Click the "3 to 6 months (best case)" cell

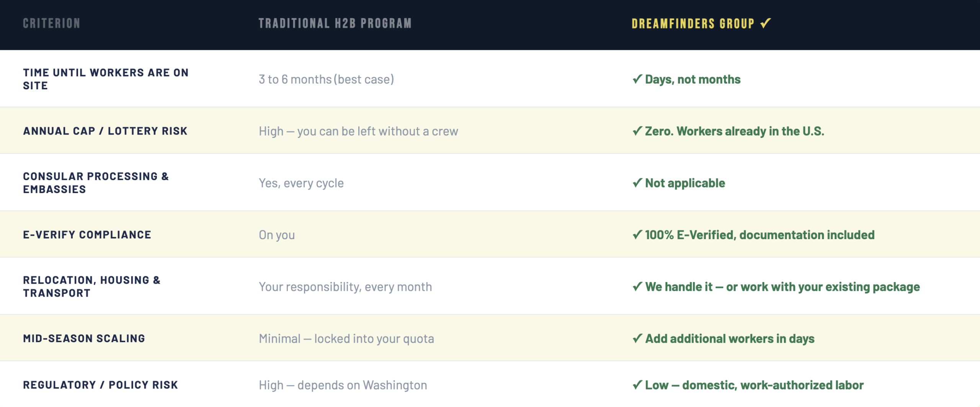pyautogui.click(x=326, y=79)
